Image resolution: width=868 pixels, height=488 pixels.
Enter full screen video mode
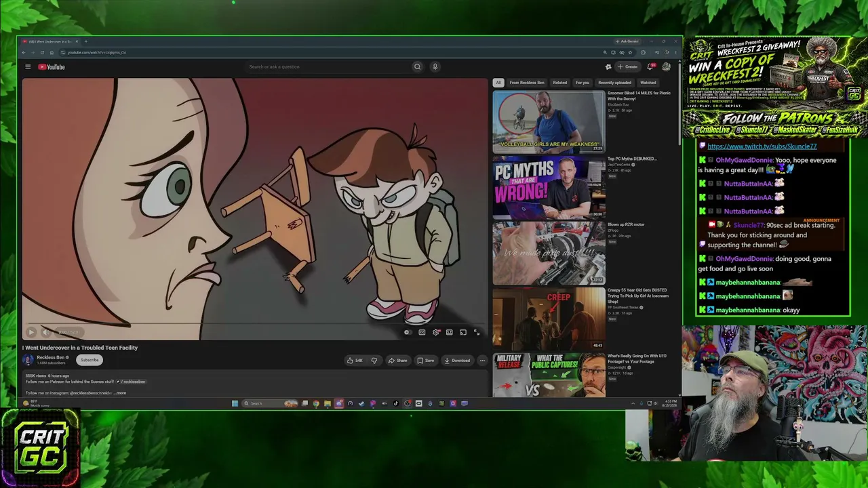click(477, 332)
